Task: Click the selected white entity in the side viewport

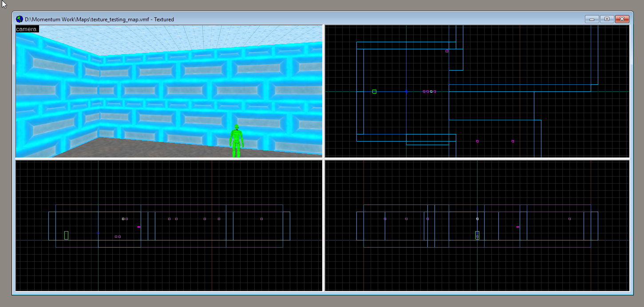Action: (477, 219)
